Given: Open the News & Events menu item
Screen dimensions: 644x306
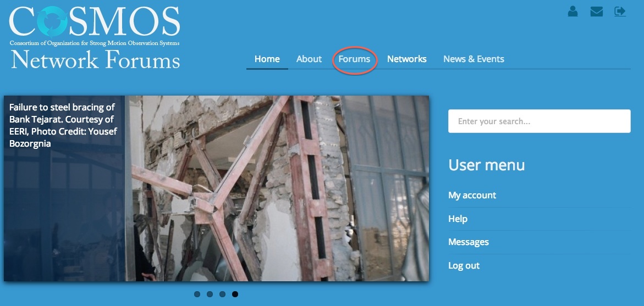Looking at the screenshot, I should (x=474, y=59).
